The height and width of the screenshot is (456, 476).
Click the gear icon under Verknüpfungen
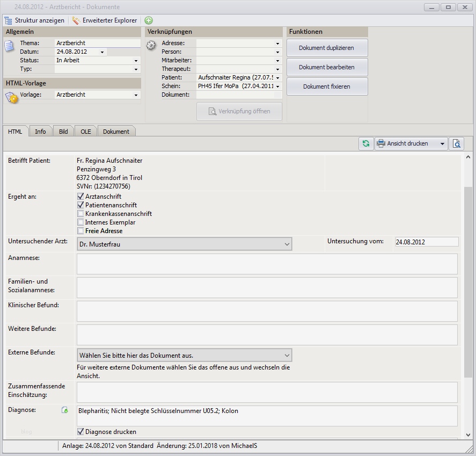(151, 46)
